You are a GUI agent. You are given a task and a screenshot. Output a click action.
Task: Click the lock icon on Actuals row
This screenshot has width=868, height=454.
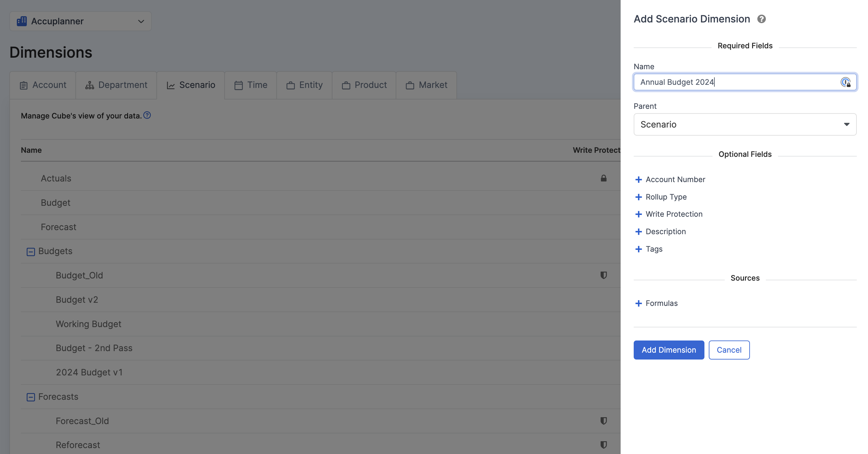[x=603, y=178]
